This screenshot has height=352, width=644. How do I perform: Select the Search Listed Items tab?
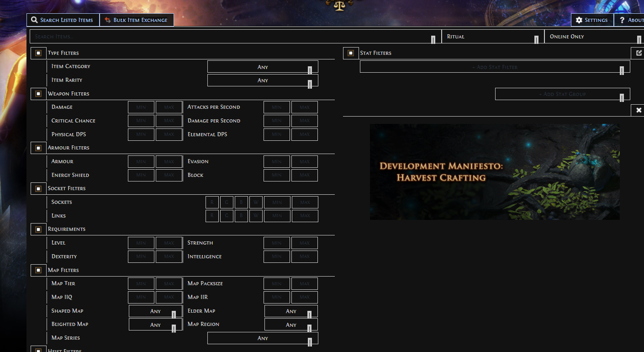pyautogui.click(x=63, y=20)
